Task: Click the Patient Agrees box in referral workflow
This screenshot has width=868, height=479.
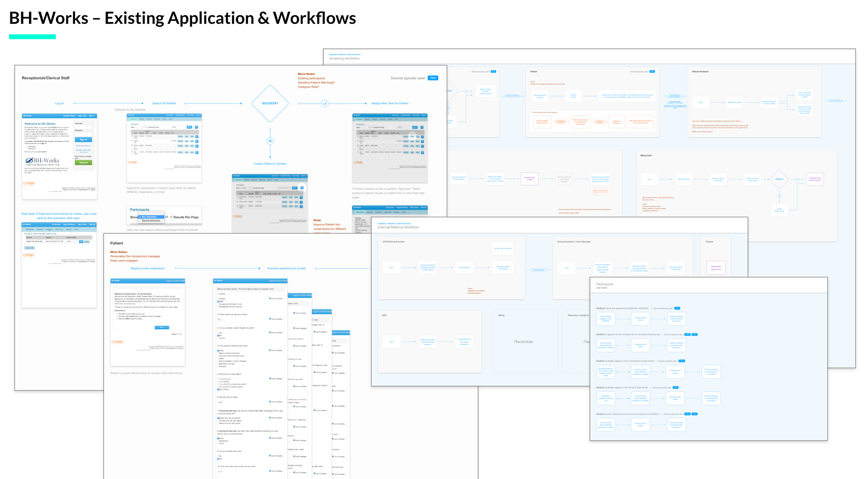Action: click(464, 268)
